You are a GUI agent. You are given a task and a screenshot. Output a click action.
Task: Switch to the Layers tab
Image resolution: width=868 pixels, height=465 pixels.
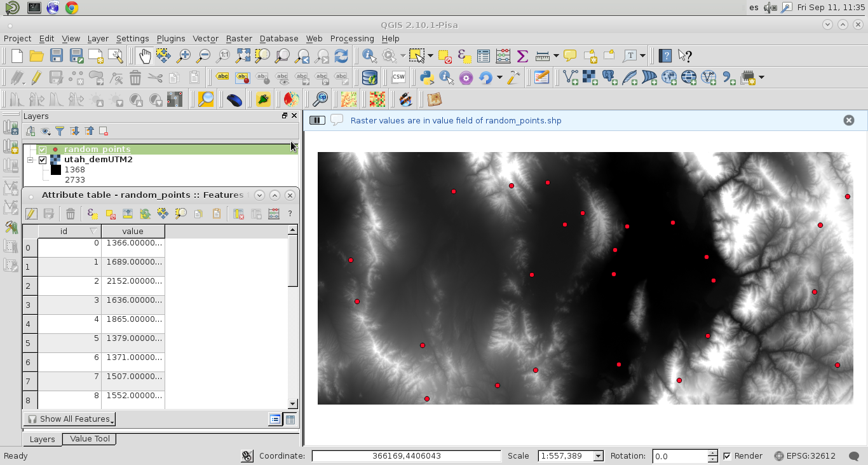(42, 439)
